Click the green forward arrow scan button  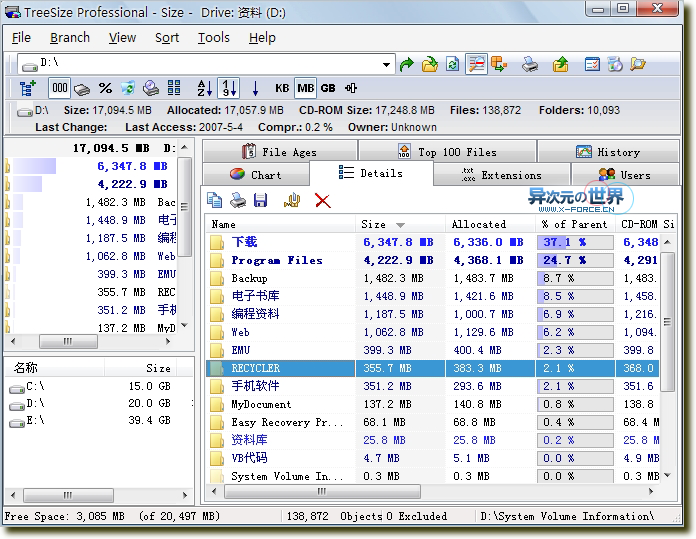tap(406, 65)
